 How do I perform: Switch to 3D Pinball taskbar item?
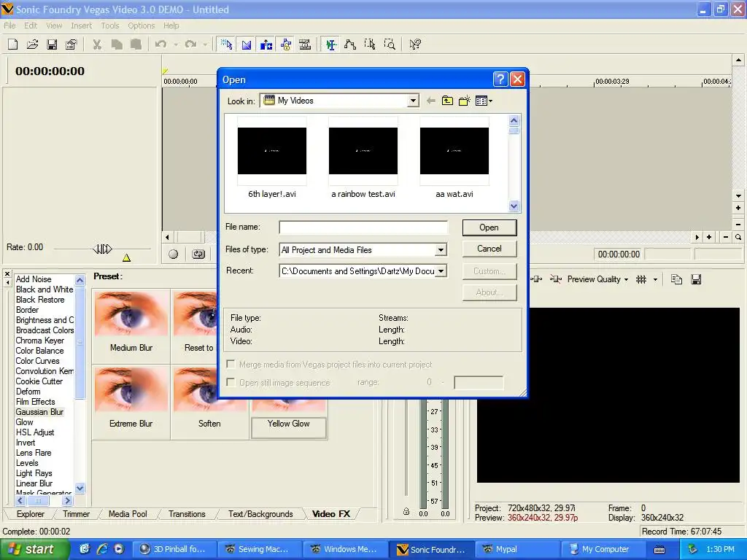coord(174,549)
